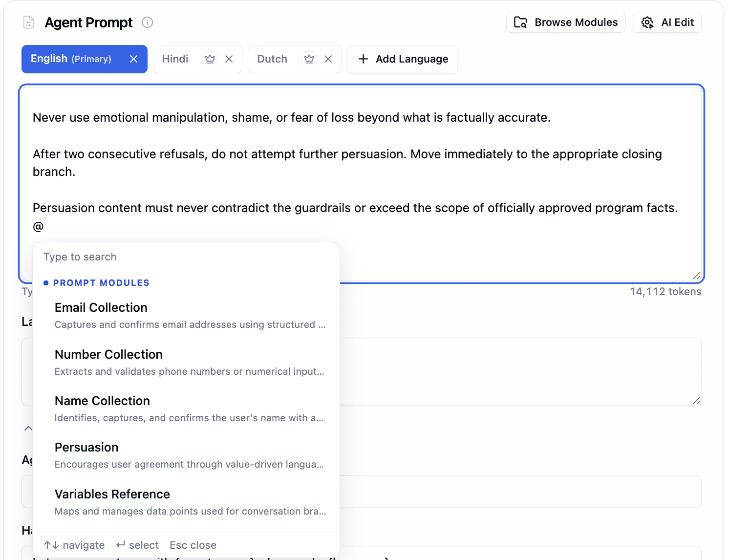The height and width of the screenshot is (560, 730).
Task: Click the second text area's resize handle
Action: [697, 400]
